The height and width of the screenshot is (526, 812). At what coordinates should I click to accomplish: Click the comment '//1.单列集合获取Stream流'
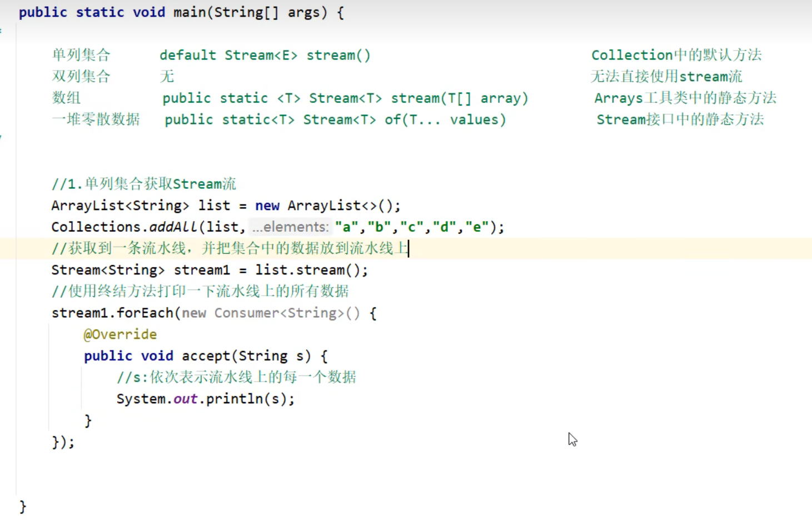tap(143, 184)
